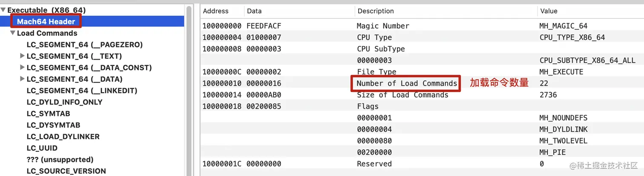The image size is (644, 176).
Task: Sort by Data column header
Action: [254, 11]
